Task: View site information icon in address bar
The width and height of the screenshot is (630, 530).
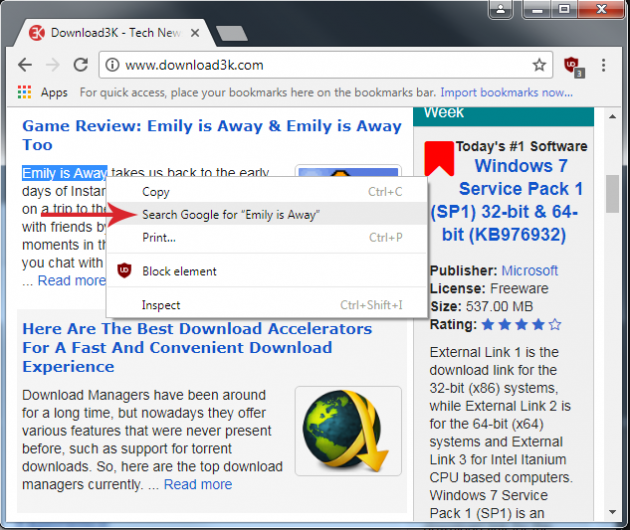Action: (112, 65)
